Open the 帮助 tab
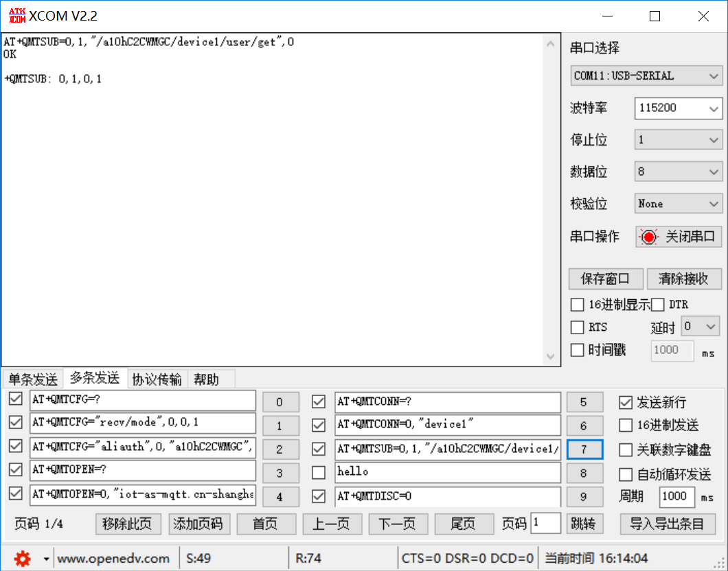The width and height of the screenshot is (728, 571). (203, 378)
